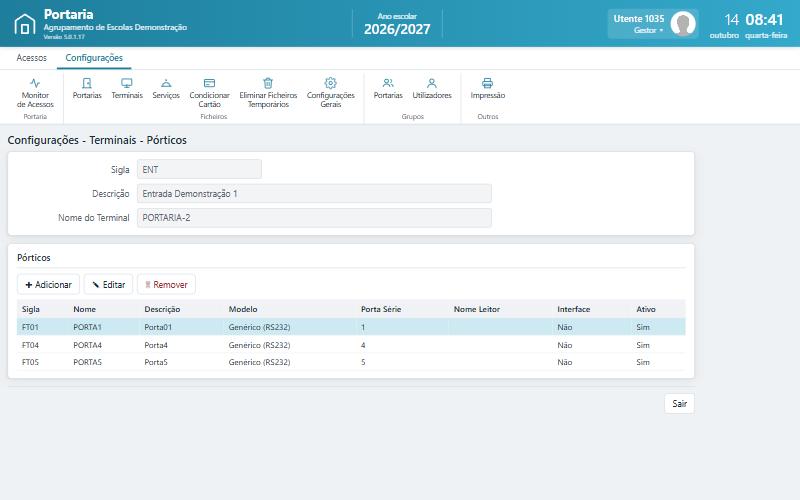Select the Configurações tab
The height and width of the screenshot is (500, 800).
94,58
